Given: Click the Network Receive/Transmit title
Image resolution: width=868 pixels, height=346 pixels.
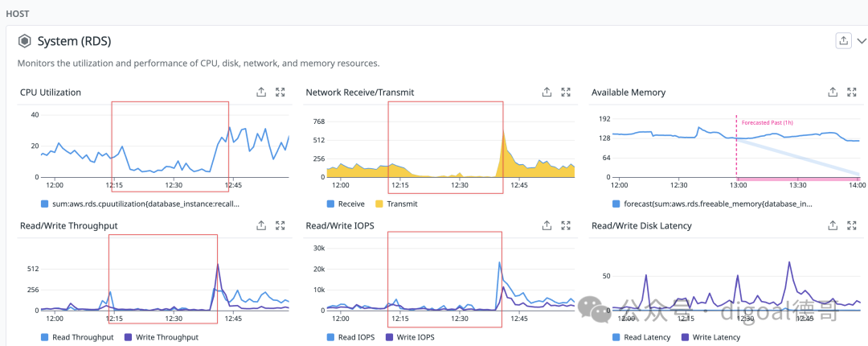Looking at the screenshot, I should 360,92.
